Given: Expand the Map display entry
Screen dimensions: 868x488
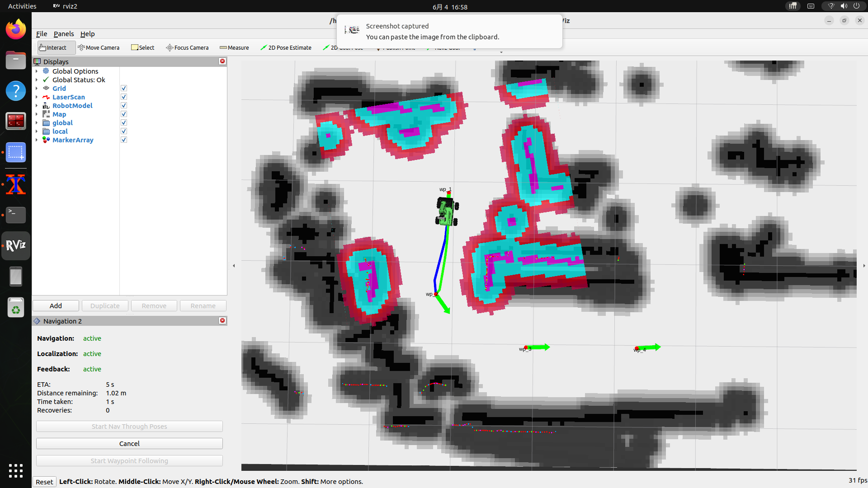Looking at the screenshot, I should click(37, 114).
